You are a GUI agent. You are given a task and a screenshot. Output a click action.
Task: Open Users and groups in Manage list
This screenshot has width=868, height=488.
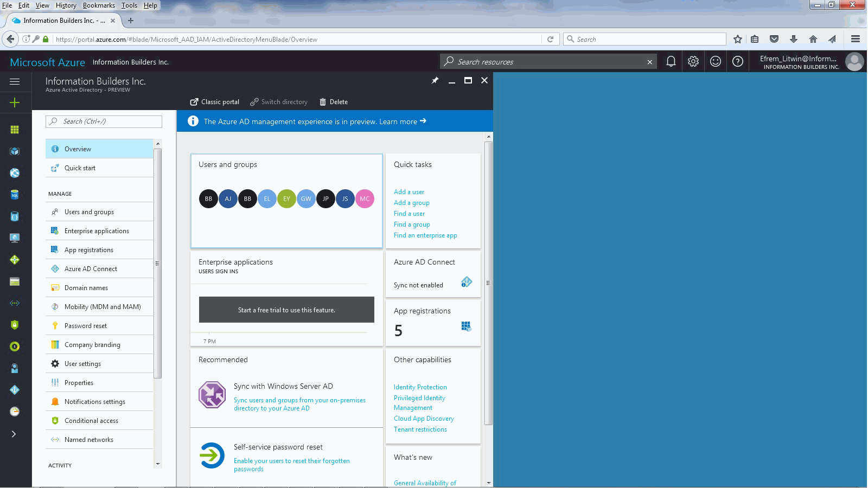(99, 211)
